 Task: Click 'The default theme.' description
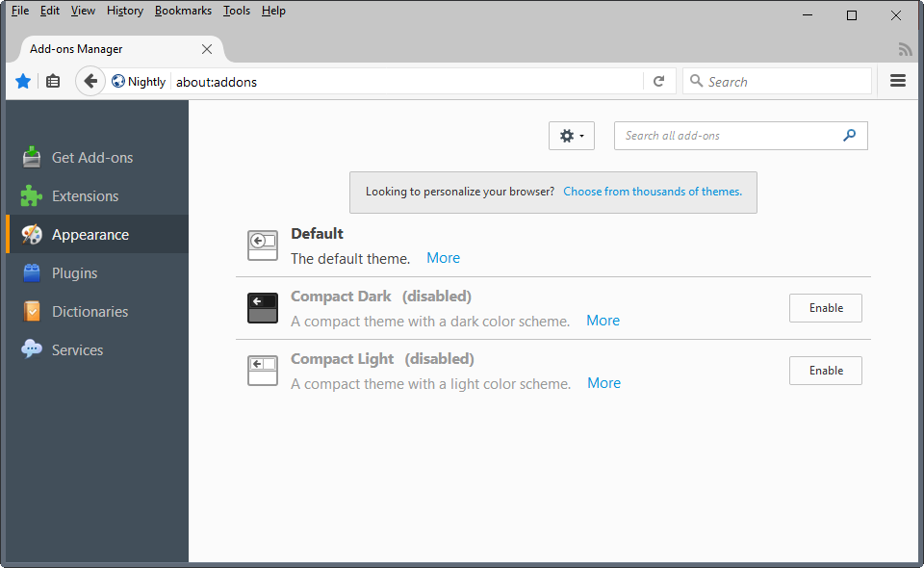pos(350,259)
